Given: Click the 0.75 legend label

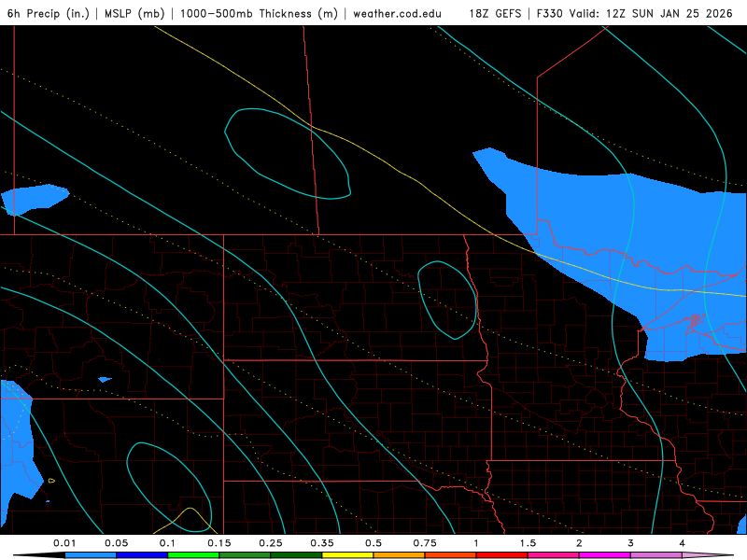Looking at the screenshot, I should coord(425,543).
